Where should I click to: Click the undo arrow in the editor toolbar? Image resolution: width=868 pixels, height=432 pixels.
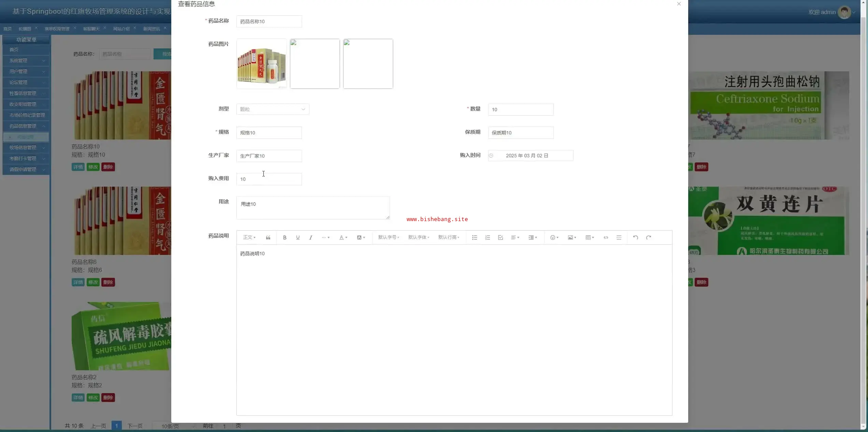click(635, 237)
